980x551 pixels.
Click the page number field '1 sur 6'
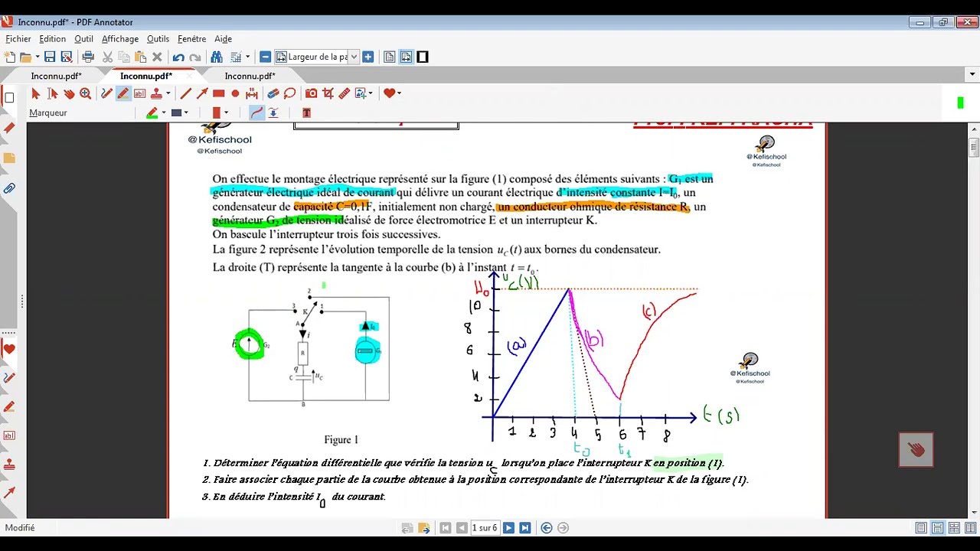click(485, 528)
